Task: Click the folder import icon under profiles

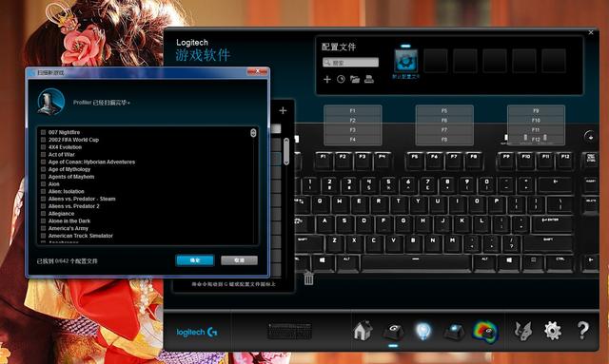Action: click(355, 79)
